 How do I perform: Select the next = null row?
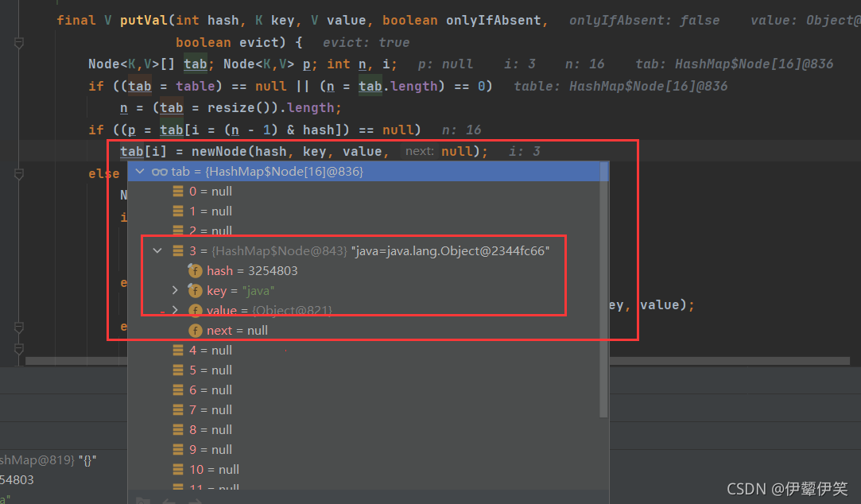(x=364, y=331)
